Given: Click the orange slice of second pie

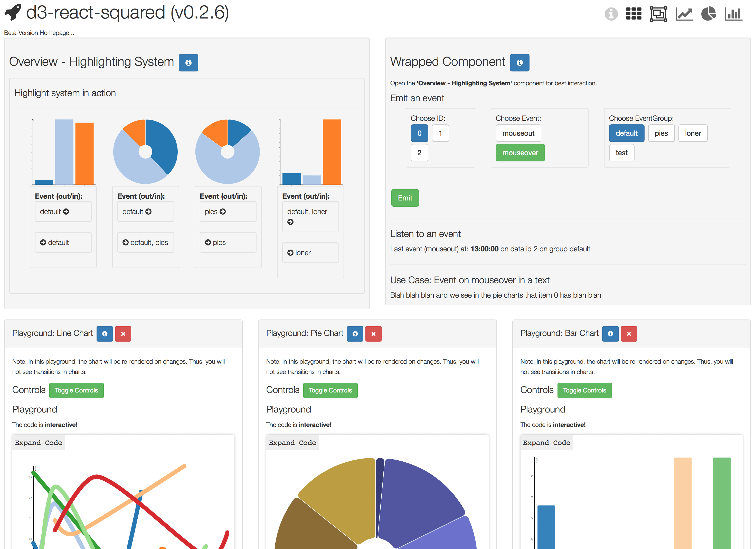Looking at the screenshot, I should click(217, 133).
